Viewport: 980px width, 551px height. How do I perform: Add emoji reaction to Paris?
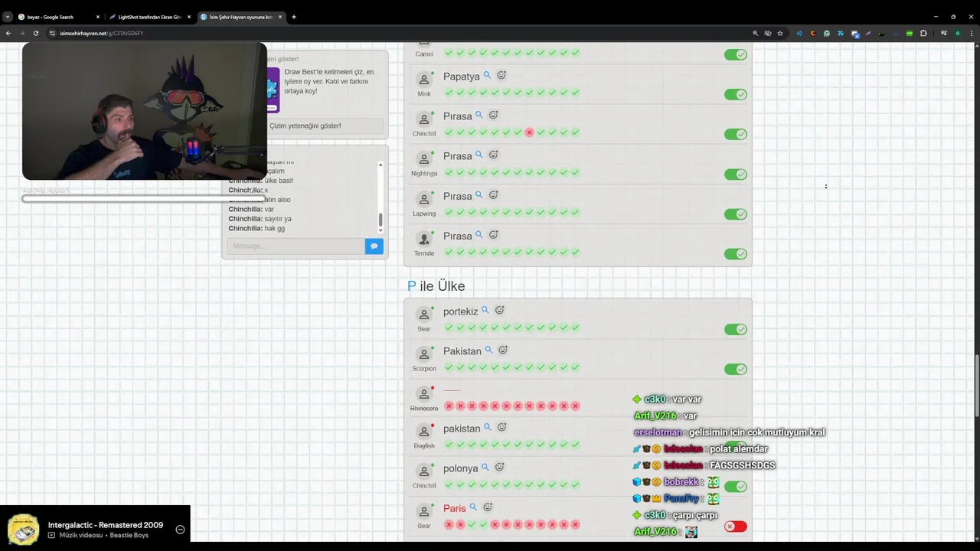click(x=488, y=507)
